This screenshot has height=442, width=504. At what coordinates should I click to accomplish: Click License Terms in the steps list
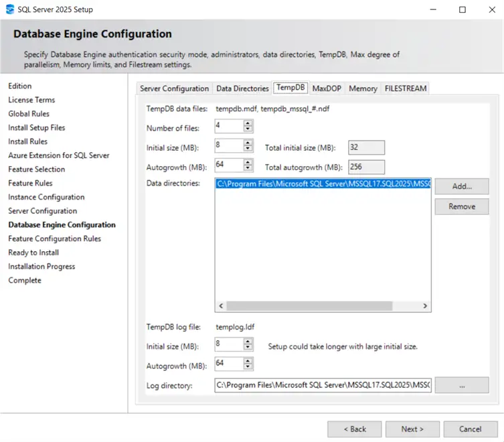coord(31,100)
